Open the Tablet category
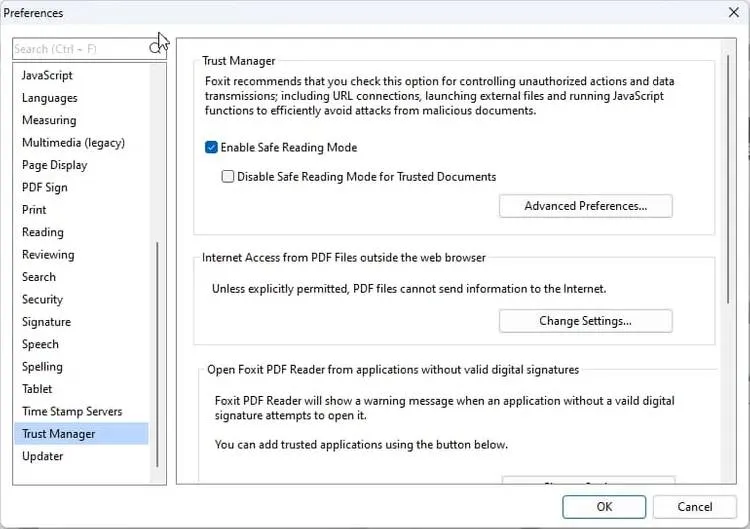 (81, 389)
